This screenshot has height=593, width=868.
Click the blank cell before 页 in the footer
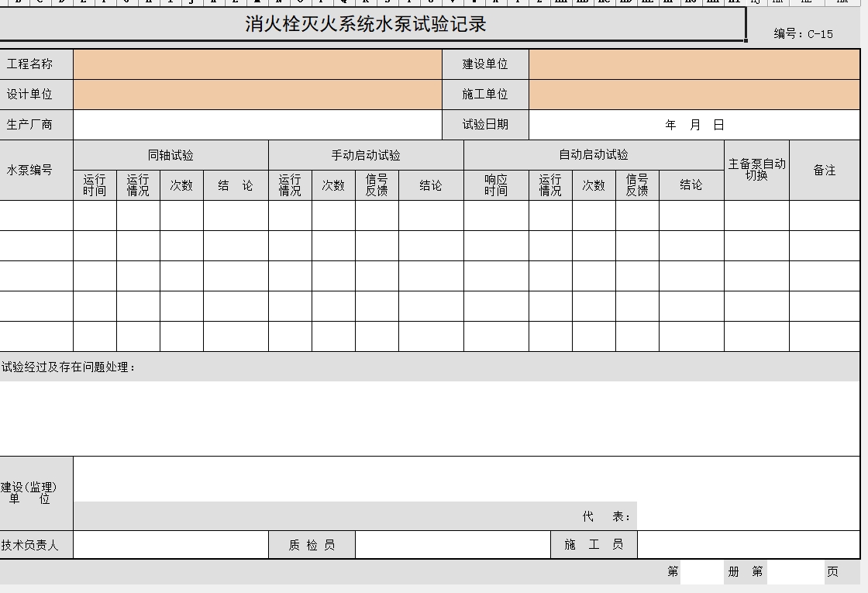[x=794, y=572]
